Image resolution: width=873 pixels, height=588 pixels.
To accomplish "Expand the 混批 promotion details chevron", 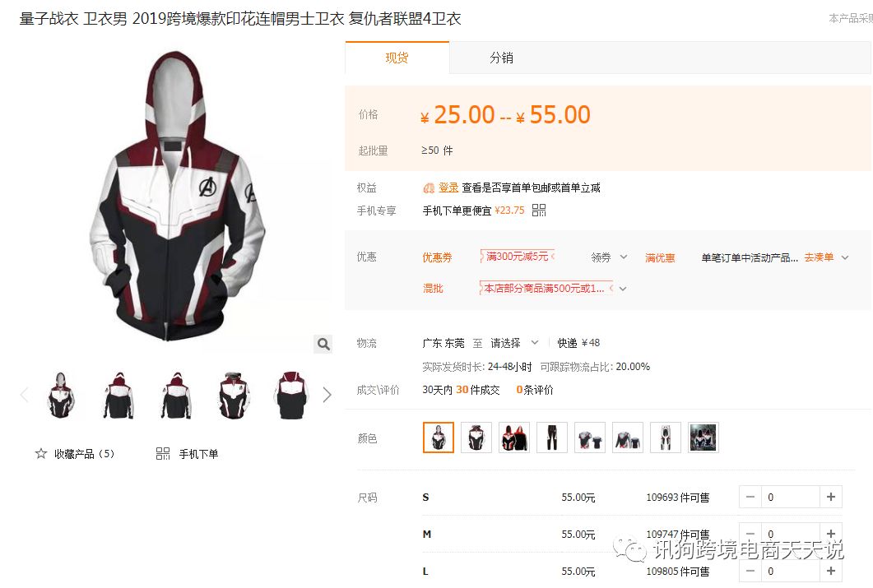I will click(623, 289).
